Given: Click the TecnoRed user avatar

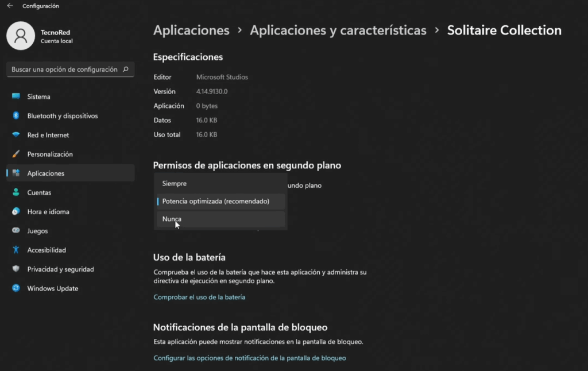Looking at the screenshot, I should point(21,36).
